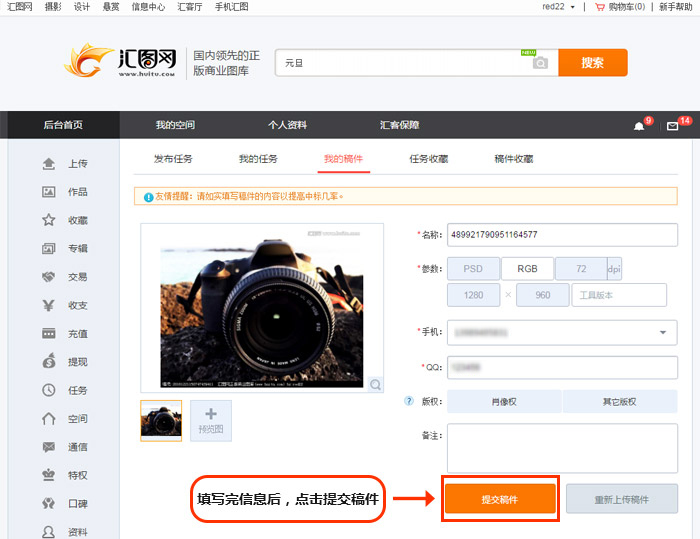Select the clock task icon in sidebar
The height and width of the screenshot is (539, 700).
tap(48, 390)
